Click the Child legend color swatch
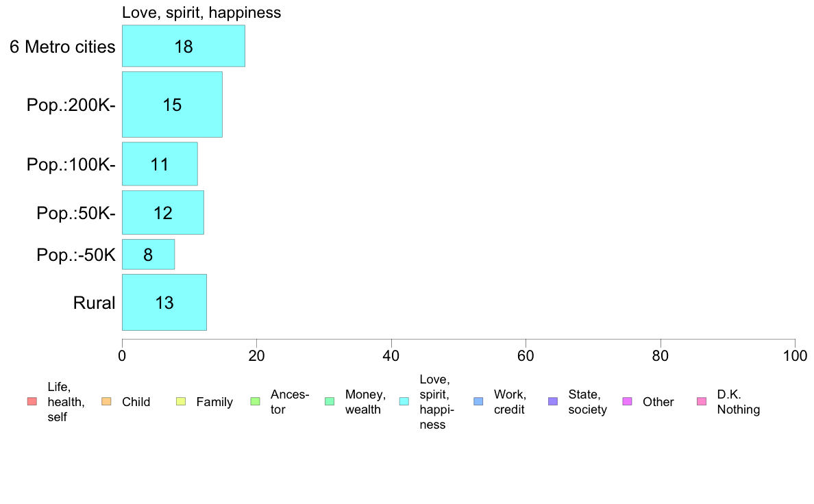The width and height of the screenshot is (814, 504). coord(106,402)
